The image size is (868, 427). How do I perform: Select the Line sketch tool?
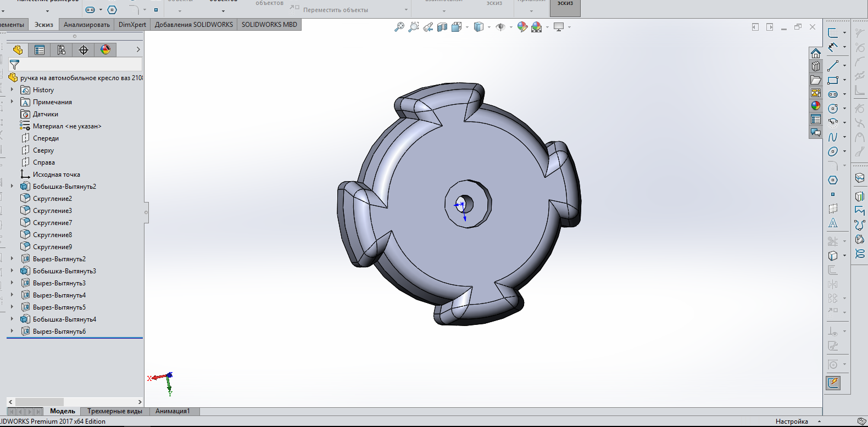[x=833, y=65]
